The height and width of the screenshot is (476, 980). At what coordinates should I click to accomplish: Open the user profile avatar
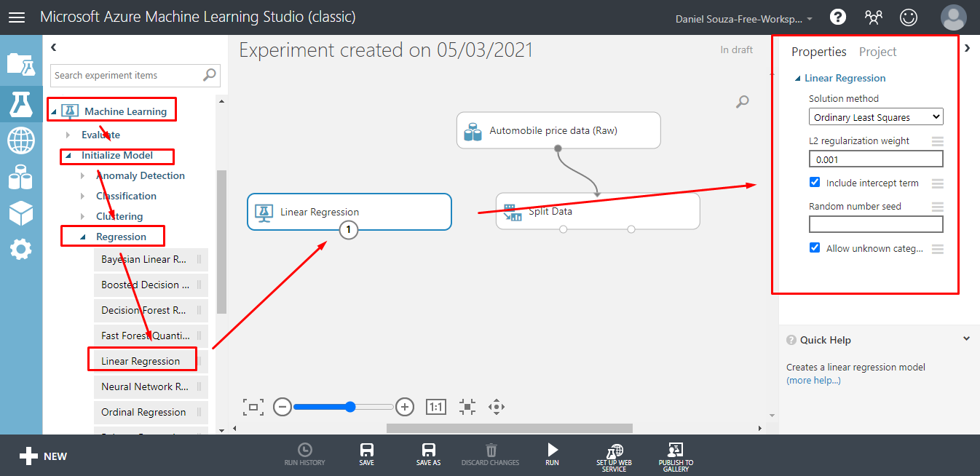coord(954,17)
